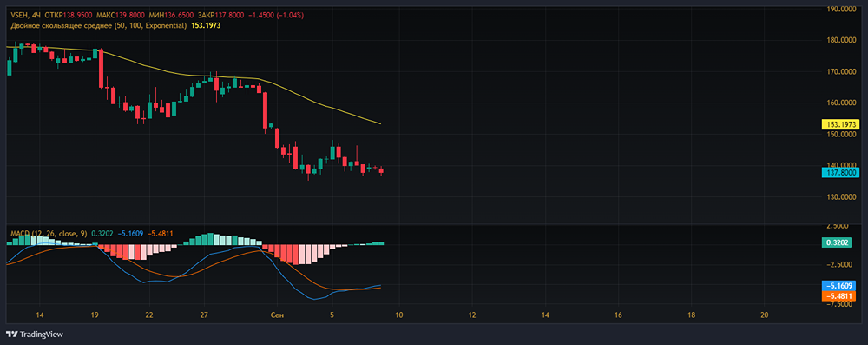Screen dimensions: 868x345
Task: Click the 130.0000 price axis level
Action: pos(841,197)
